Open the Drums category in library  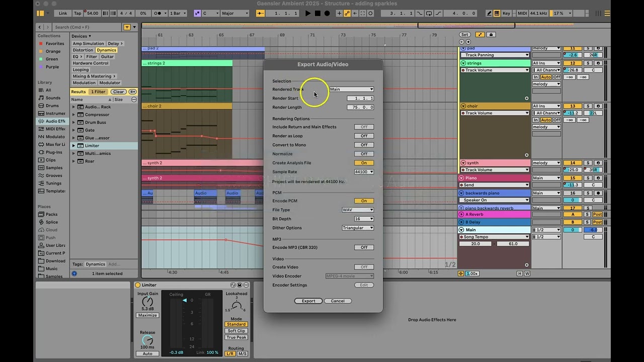pos(52,106)
